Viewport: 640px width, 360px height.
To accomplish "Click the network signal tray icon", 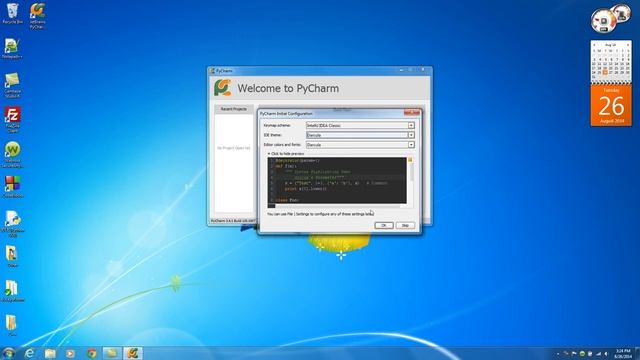I will pos(598,354).
